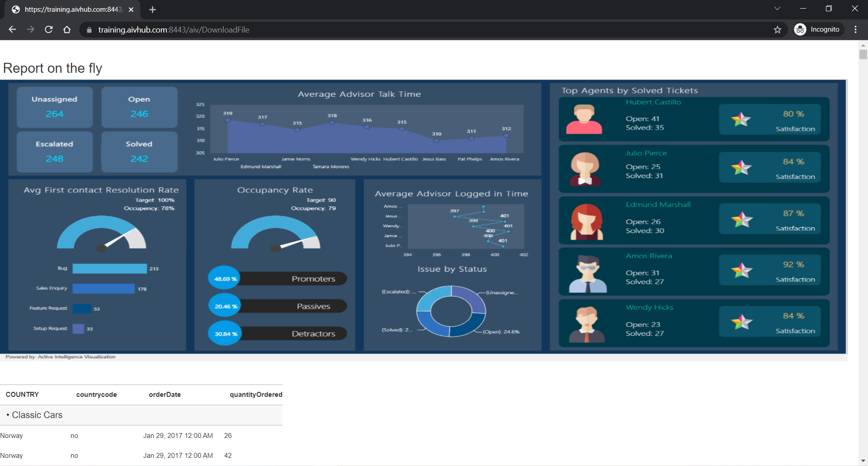Click the star icon beside 80 % Satisfaction
The height and width of the screenshot is (466, 868).
tap(741, 120)
